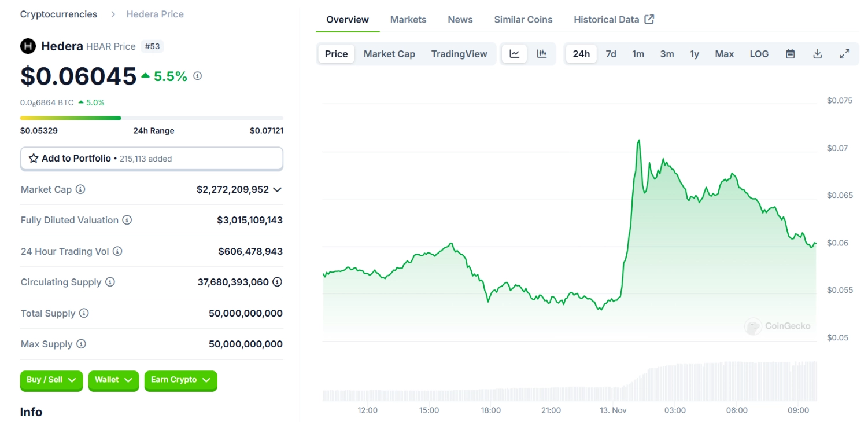Click info icon next to 37,680,393,060 value

(x=278, y=282)
